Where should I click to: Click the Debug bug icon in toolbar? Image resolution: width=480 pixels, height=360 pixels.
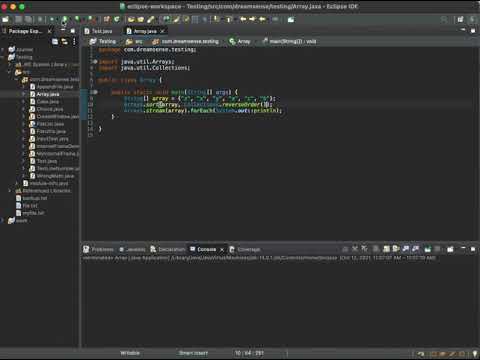(x=52, y=19)
